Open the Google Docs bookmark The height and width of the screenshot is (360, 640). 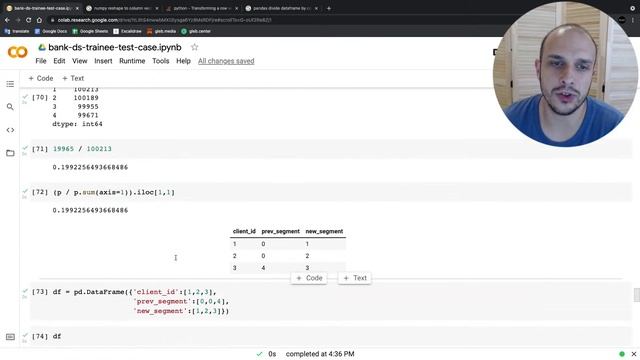51,31
